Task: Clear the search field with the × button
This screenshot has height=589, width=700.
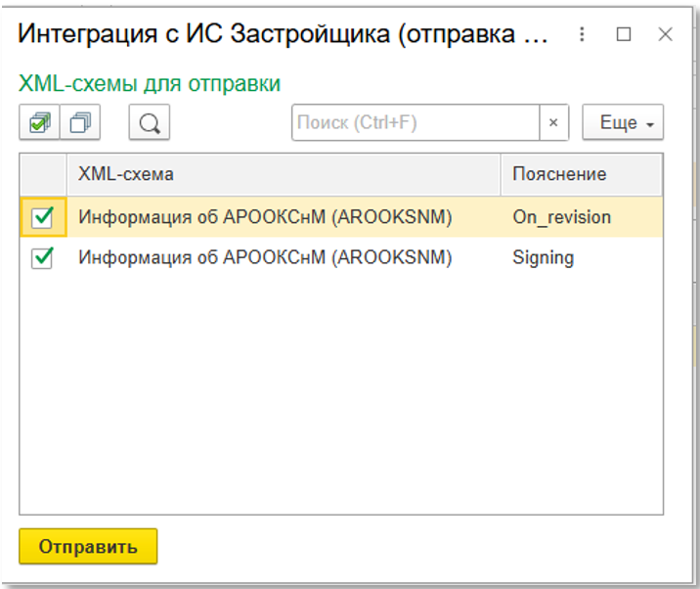Action: [x=553, y=122]
